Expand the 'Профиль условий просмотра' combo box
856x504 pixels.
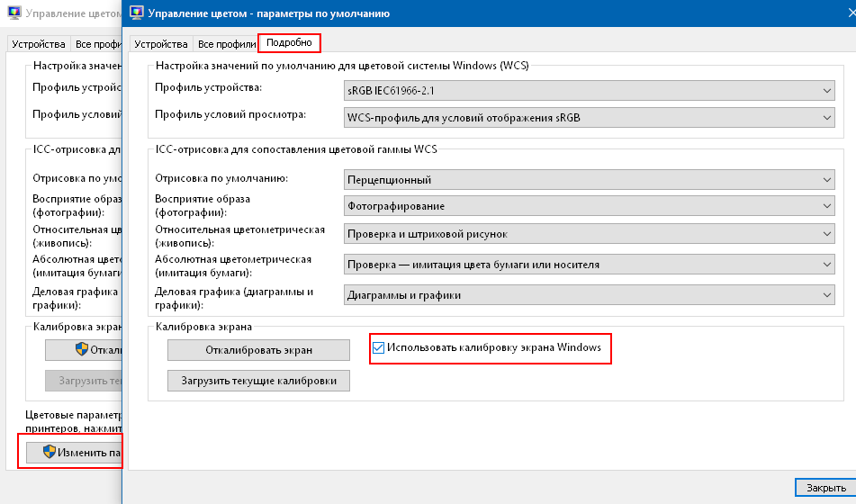click(x=590, y=117)
